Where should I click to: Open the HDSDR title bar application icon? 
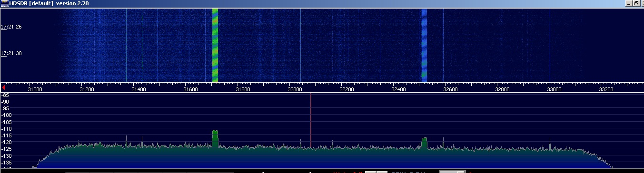[4, 3]
